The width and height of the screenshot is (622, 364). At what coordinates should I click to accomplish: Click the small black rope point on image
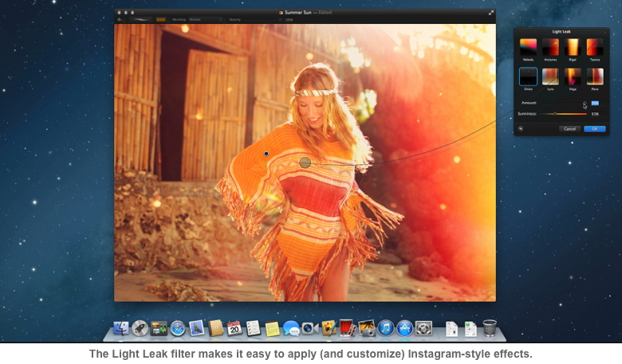coord(266,154)
